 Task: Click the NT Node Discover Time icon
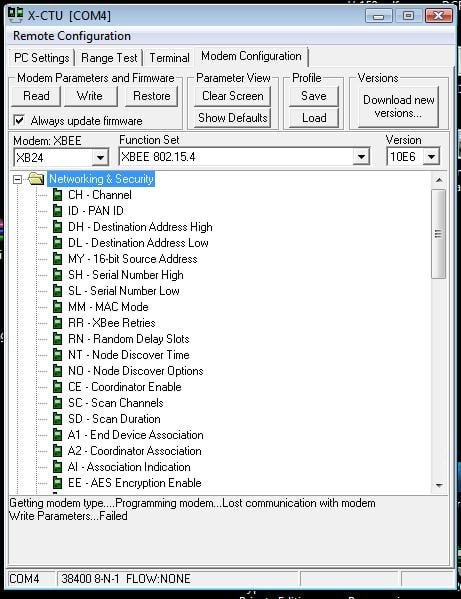pos(57,355)
